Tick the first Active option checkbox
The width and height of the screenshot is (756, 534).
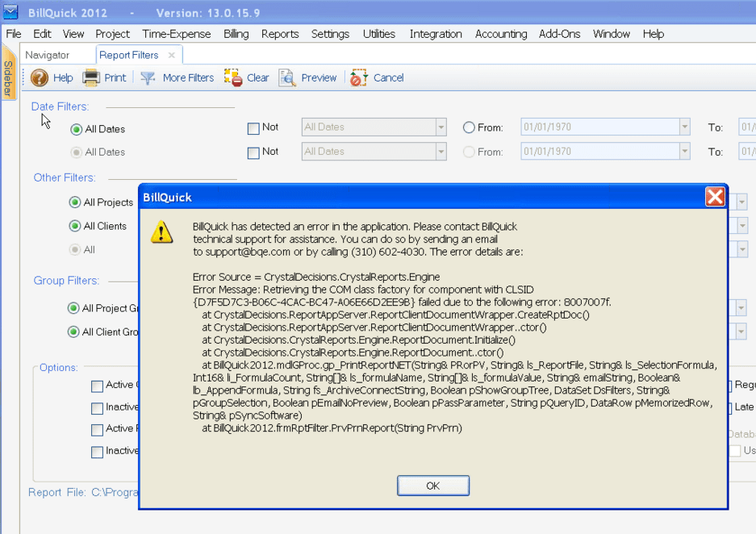click(x=97, y=386)
